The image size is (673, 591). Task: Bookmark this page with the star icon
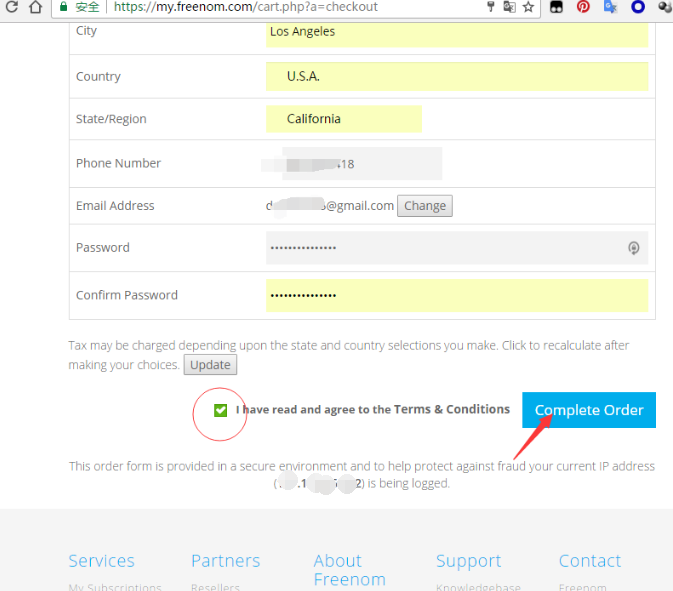coord(528,6)
